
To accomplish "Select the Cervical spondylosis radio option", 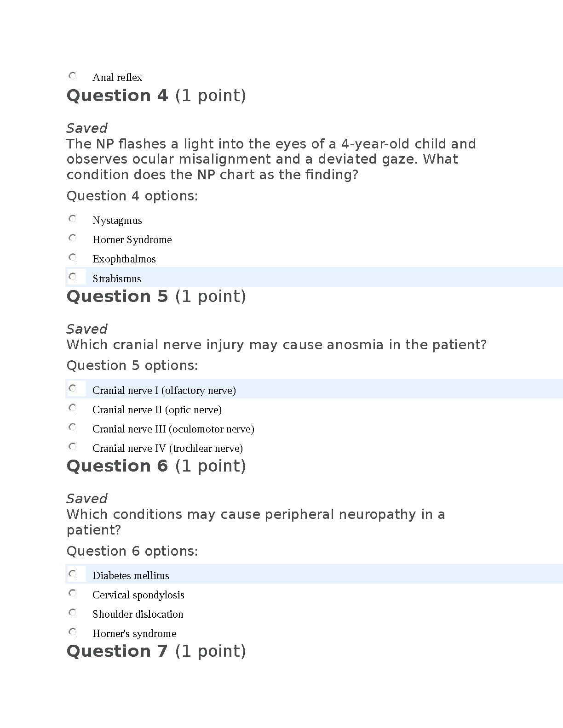I will coord(73,593).
